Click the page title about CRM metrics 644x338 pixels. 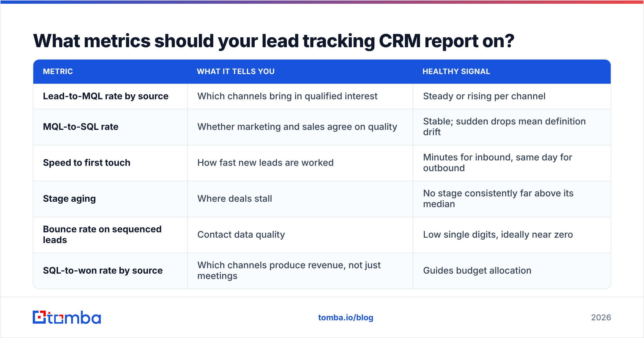click(x=273, y=41)
